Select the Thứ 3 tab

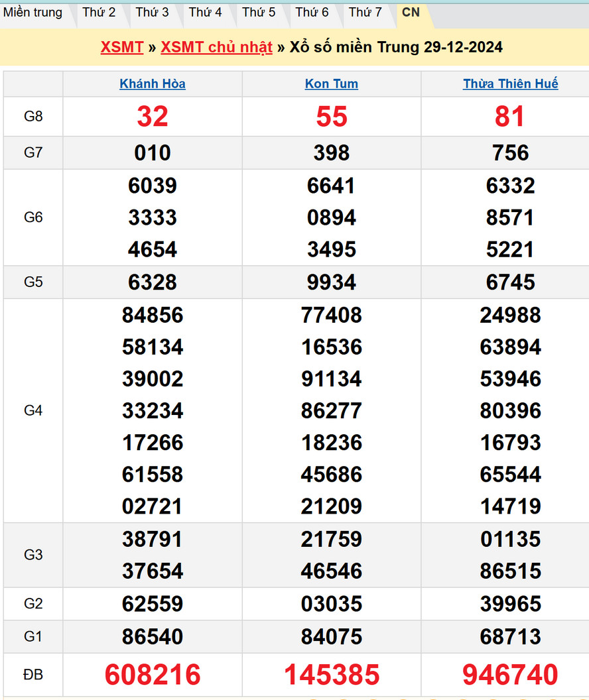pyautogui.click(x=152, y=13)
